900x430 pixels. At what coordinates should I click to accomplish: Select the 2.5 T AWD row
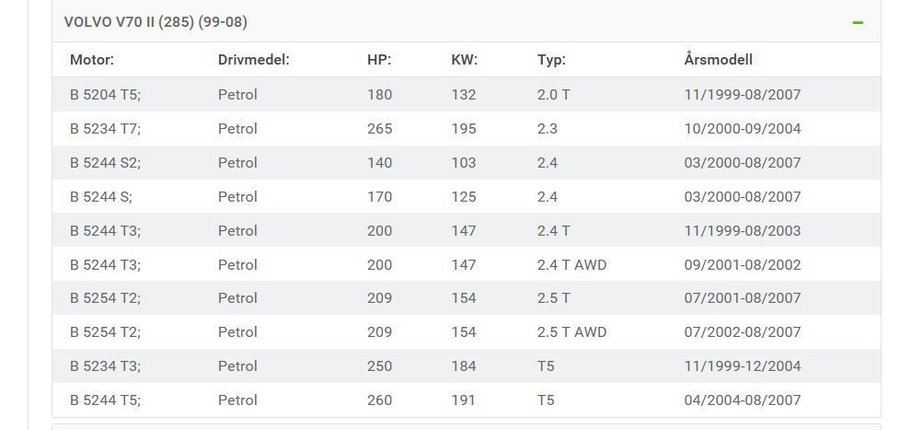click(572, 332)
